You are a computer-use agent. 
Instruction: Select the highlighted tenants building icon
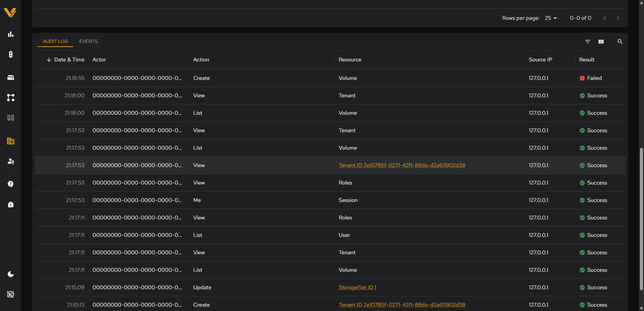[11, 141]
